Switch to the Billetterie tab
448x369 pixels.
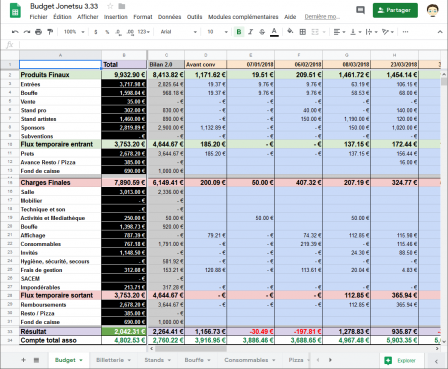pos(110,360)
